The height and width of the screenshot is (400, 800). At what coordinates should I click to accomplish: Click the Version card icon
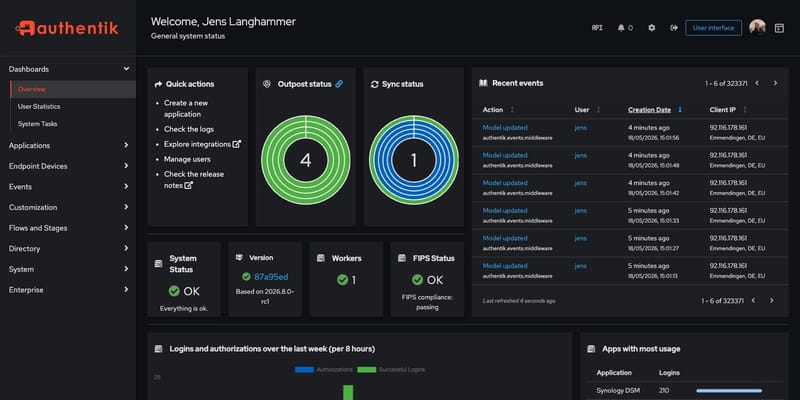tap(239, 258)
